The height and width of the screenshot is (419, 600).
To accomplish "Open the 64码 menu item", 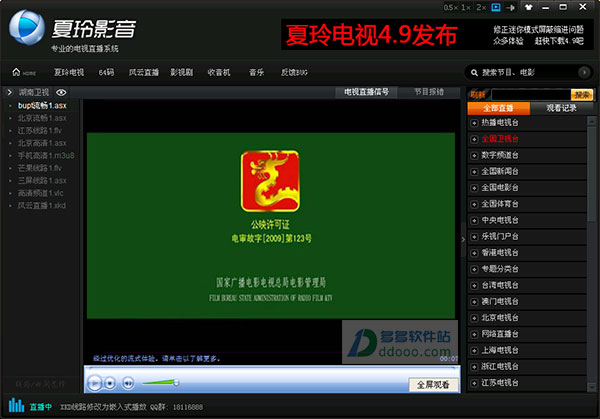I will click(106, 72).
